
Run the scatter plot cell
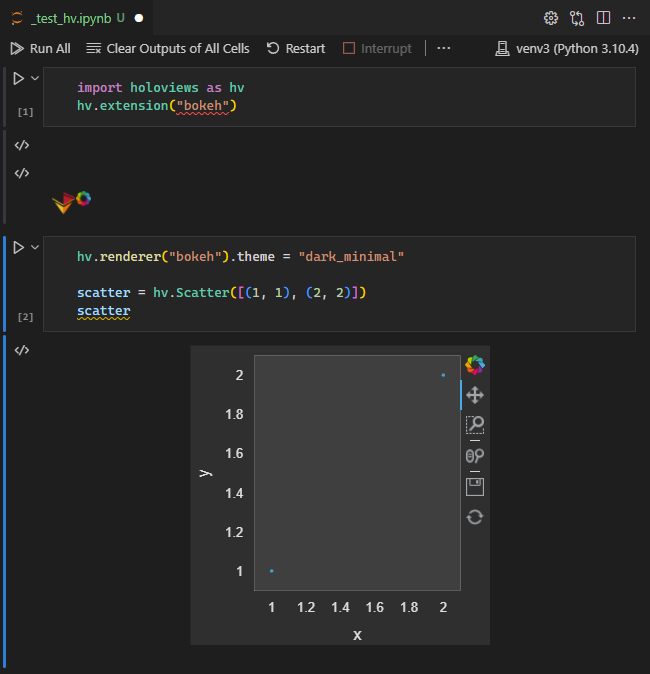point(18,248)
